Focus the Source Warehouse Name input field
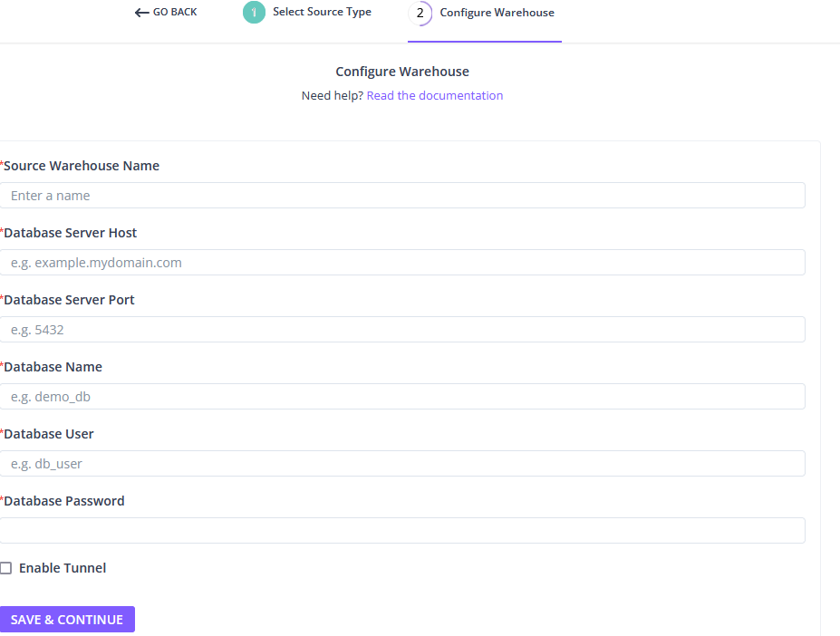The image size is (840, 636). [x=402, y=196]
